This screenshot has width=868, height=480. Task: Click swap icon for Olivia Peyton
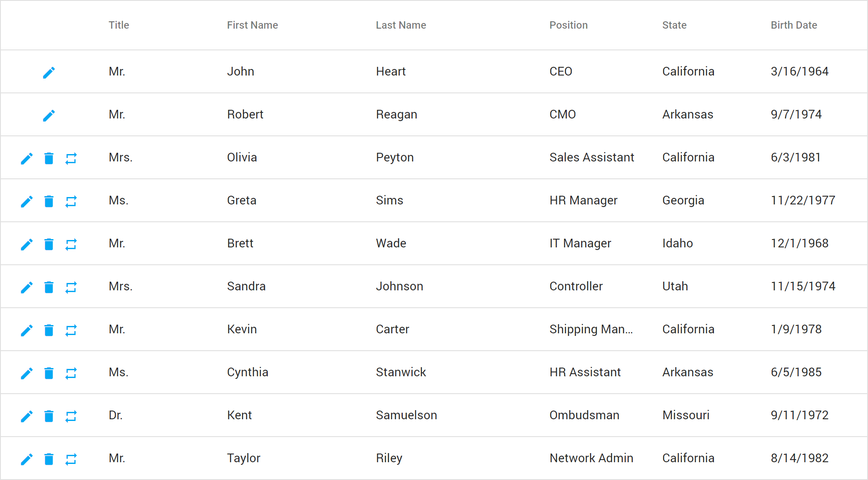point(71,158)
